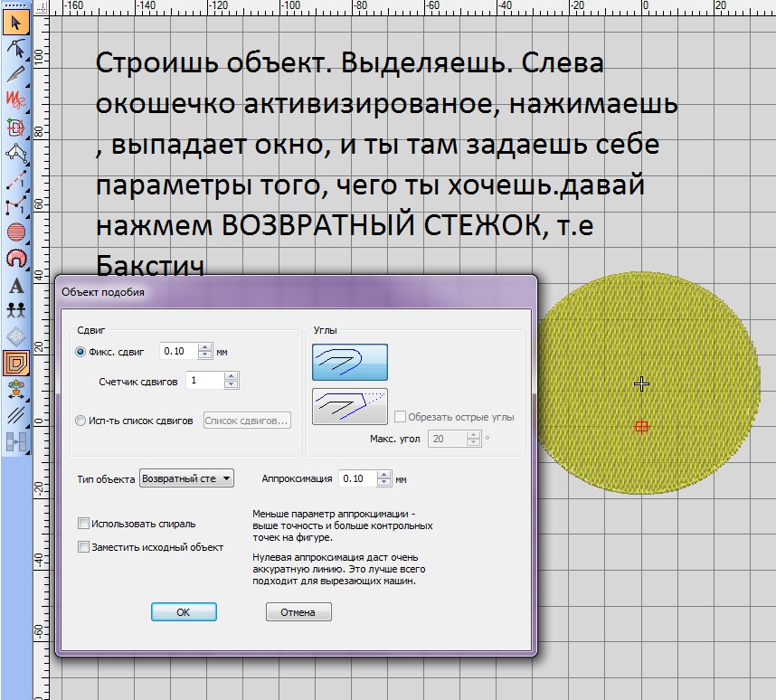Select the diagonal parallel lines tool
The height and width of the screenshot is (700, 776).
15,416
